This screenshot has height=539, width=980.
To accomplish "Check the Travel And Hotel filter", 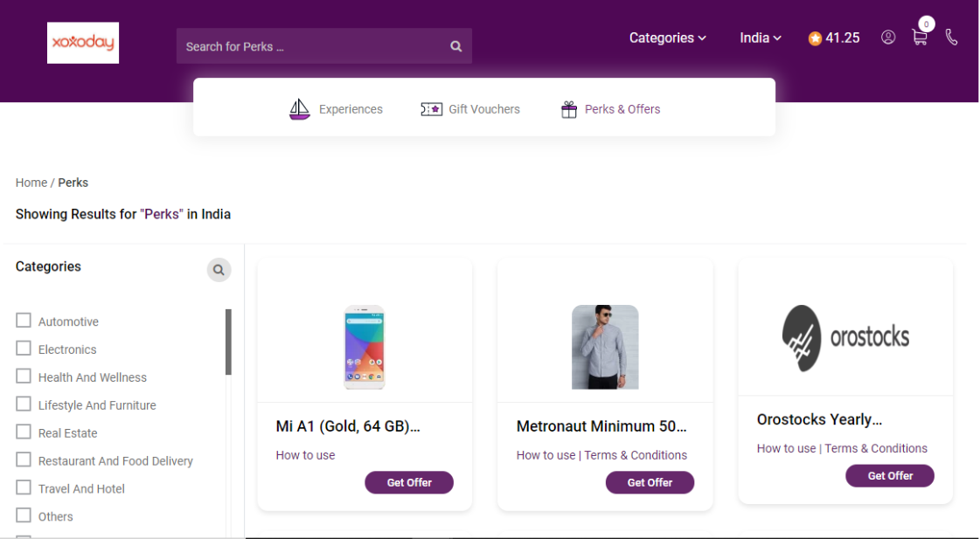I will coord(23,487).
